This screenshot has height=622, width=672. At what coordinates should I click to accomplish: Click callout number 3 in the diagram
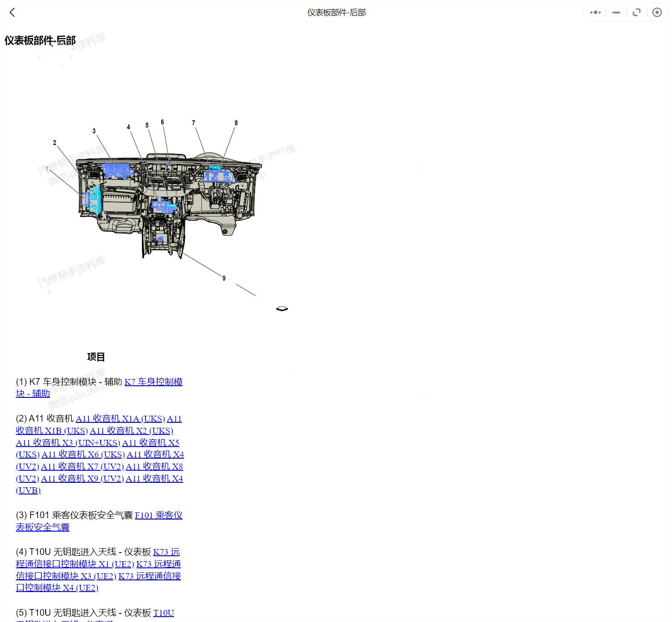tap(94, 131)
